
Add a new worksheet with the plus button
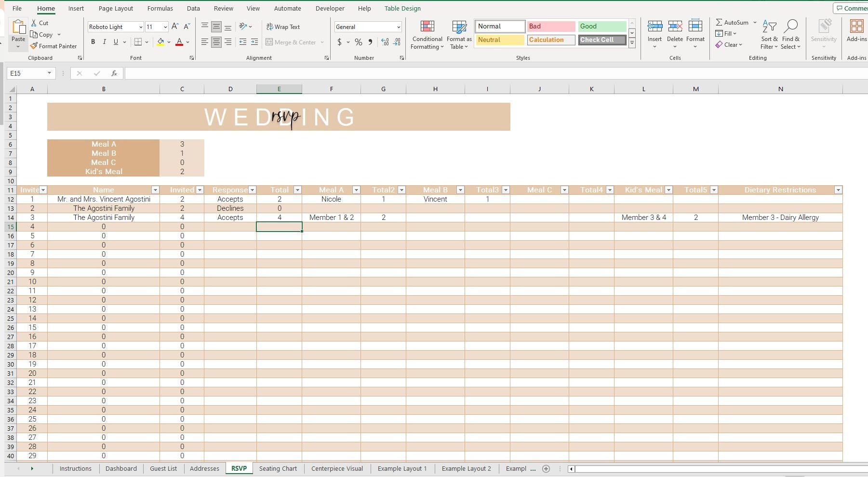pos(547,468)
